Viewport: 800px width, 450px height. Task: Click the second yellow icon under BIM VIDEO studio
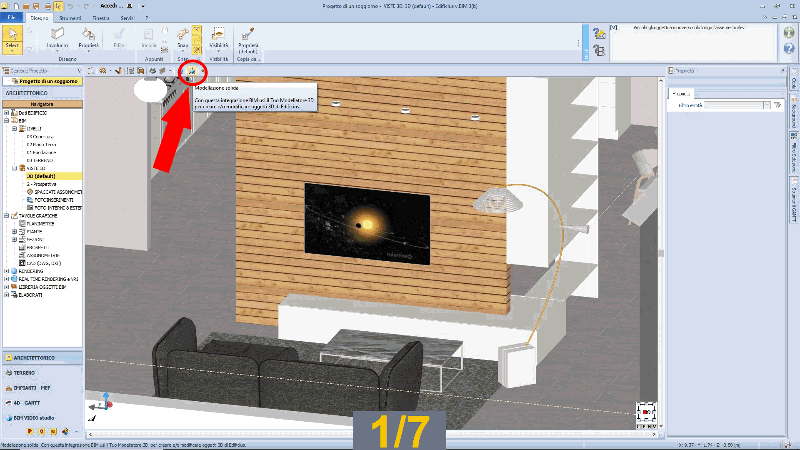41,431
